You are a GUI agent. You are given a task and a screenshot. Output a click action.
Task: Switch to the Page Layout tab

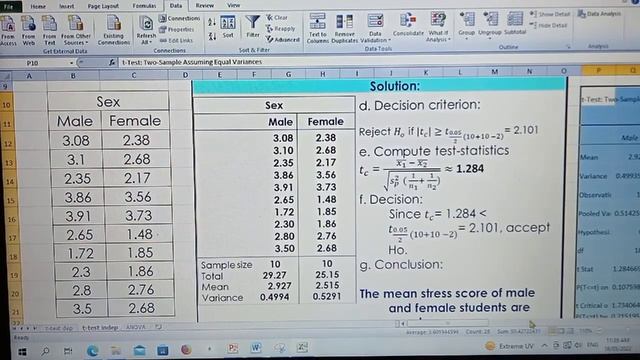click(x=103, y=6)
